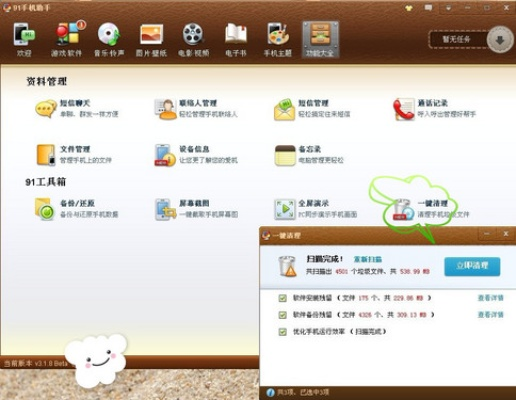The height and width of the screenshot is (400, 516).
Task: Click the 扫描完成! heading text
Action: click(325, 259)
